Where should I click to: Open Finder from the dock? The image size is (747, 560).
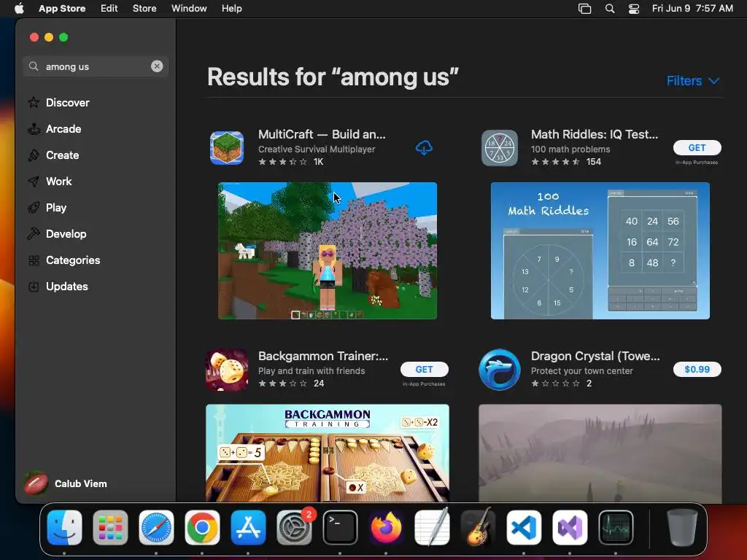point(64,528)
